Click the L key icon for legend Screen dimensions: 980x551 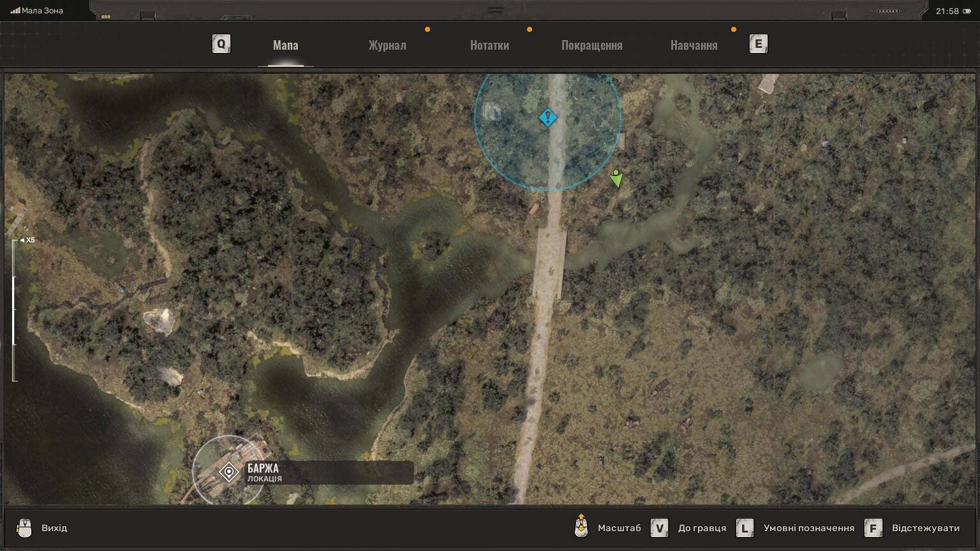pos(745,528)
